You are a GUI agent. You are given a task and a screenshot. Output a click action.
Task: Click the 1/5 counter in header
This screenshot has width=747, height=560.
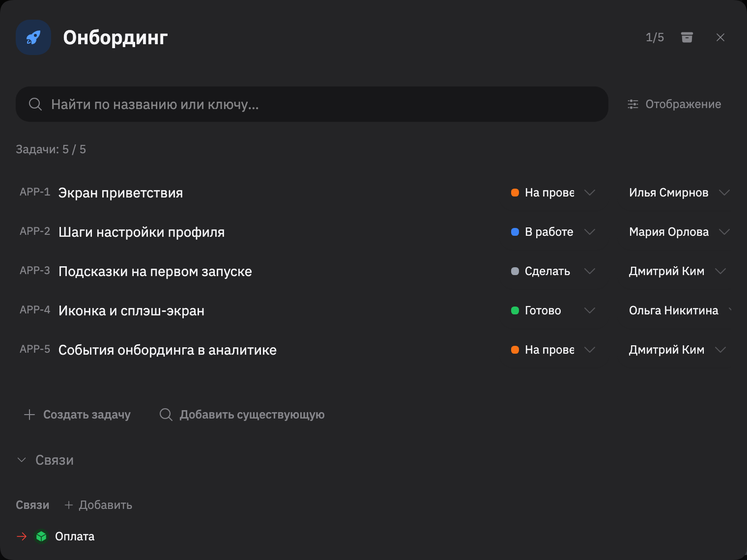tap(655, 37)
